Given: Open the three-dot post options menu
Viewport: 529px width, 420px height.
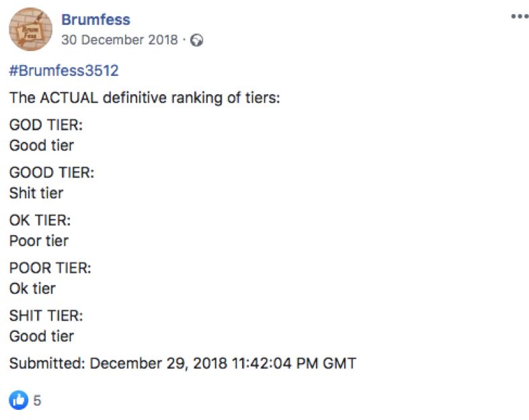Looking at the screenshot, I should [520, 16].
